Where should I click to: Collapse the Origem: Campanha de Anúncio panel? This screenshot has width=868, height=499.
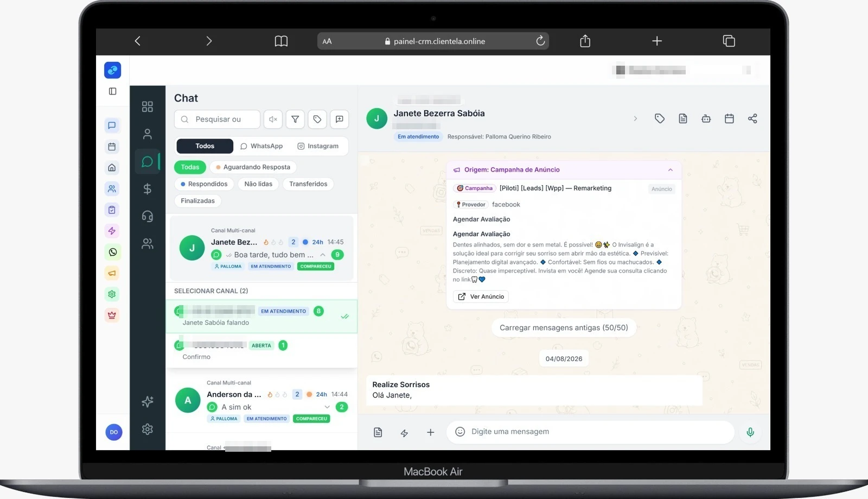pyautogui.click(x=671, y=170)
